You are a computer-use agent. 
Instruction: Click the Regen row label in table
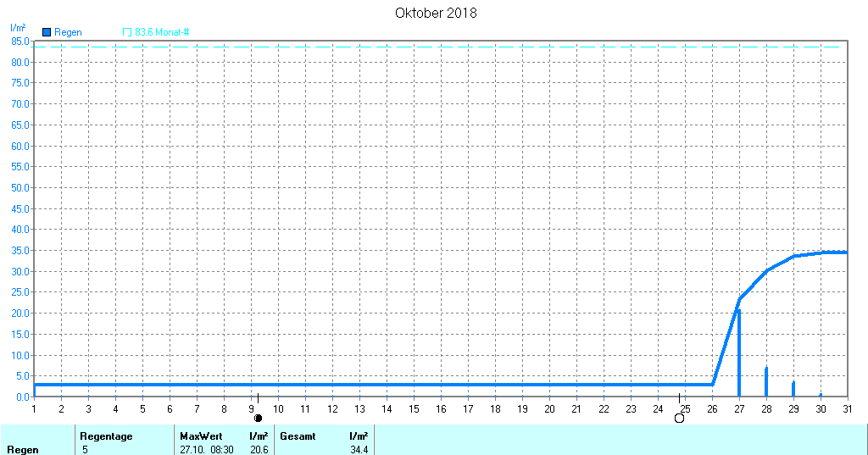pos(22,450)
